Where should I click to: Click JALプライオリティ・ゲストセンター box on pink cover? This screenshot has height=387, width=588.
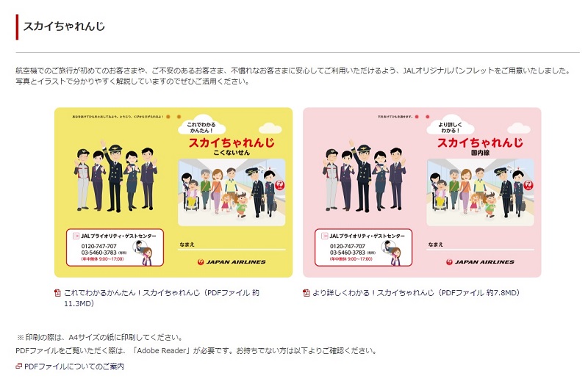point(363,247)
